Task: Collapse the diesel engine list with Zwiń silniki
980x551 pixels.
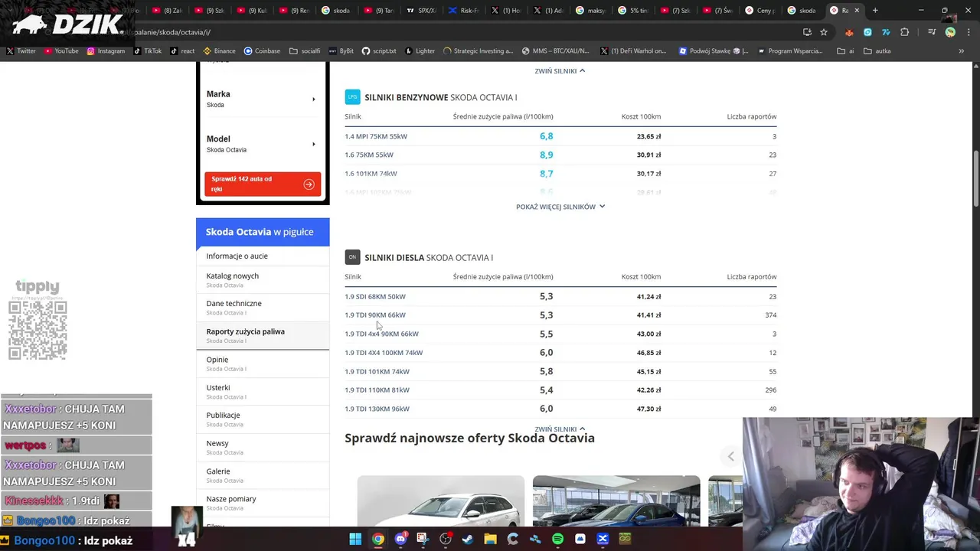Action: pyautogui.click(x=560, y=429)
